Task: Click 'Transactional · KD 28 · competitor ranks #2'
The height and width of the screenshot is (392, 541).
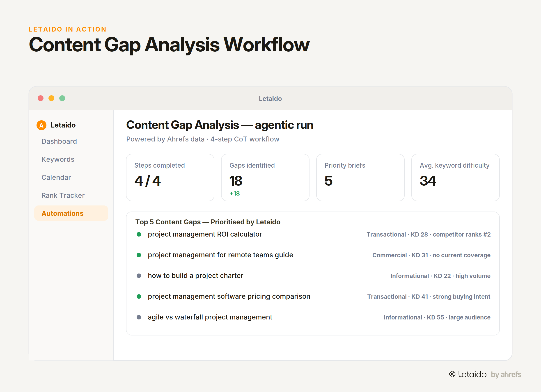Action: point(429,234)
